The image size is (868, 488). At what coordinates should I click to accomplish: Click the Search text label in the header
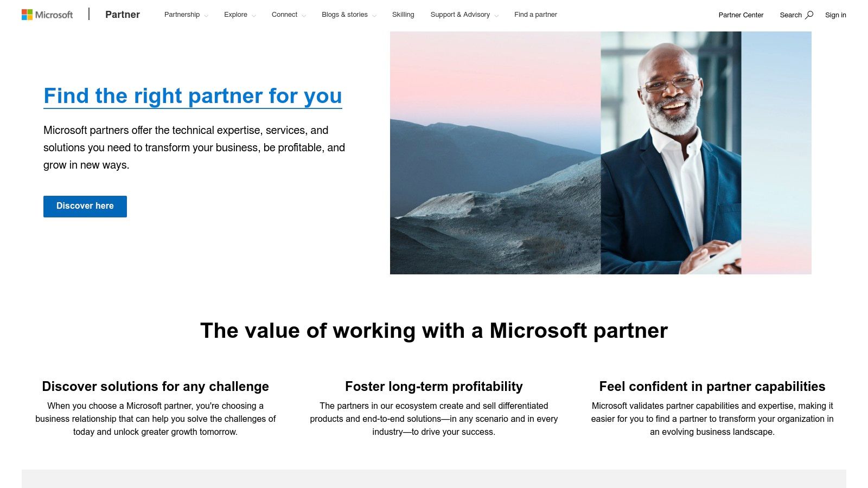791,15
